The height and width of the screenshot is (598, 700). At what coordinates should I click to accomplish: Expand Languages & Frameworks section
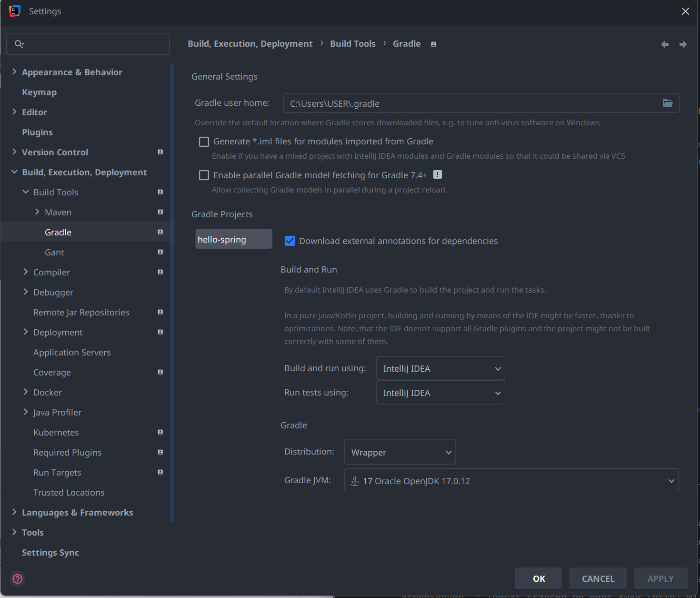tap(14, 512)
